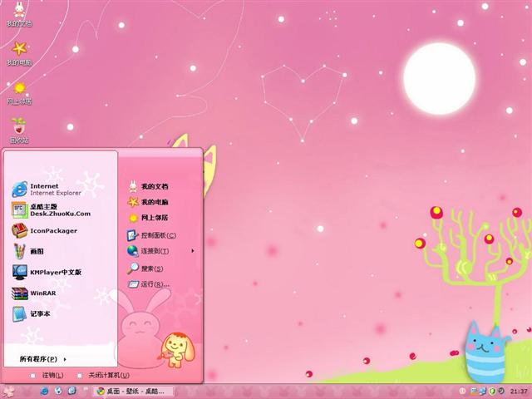This screenshot has height=399, width=532.
Task: Click the globe quick launch icon
Action: 58,391
